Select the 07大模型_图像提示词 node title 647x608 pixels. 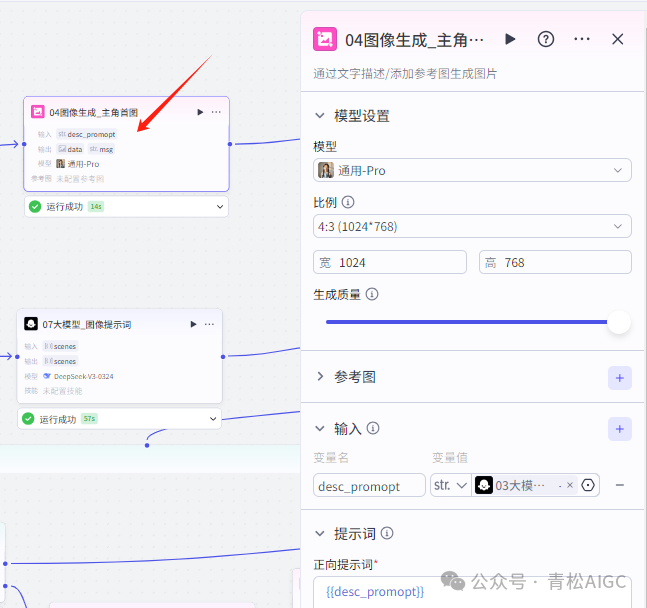point(87,324)
